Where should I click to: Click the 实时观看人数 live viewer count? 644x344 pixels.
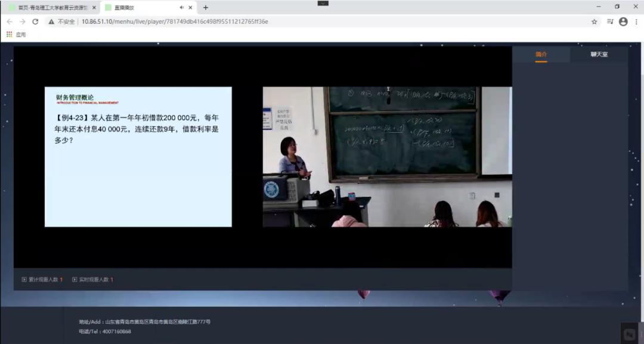tap(92, 279)
